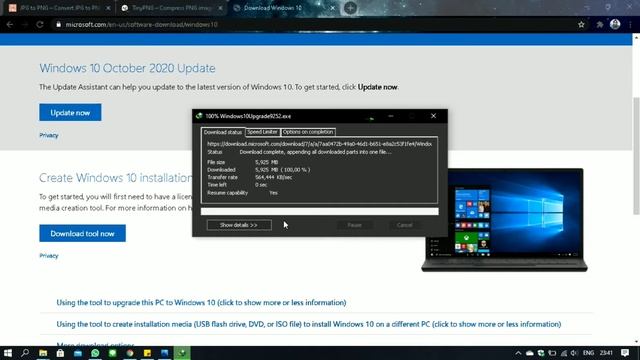Reload the page in Chrome
Viewport: 640px width, 360px height.
pos(40,24)
